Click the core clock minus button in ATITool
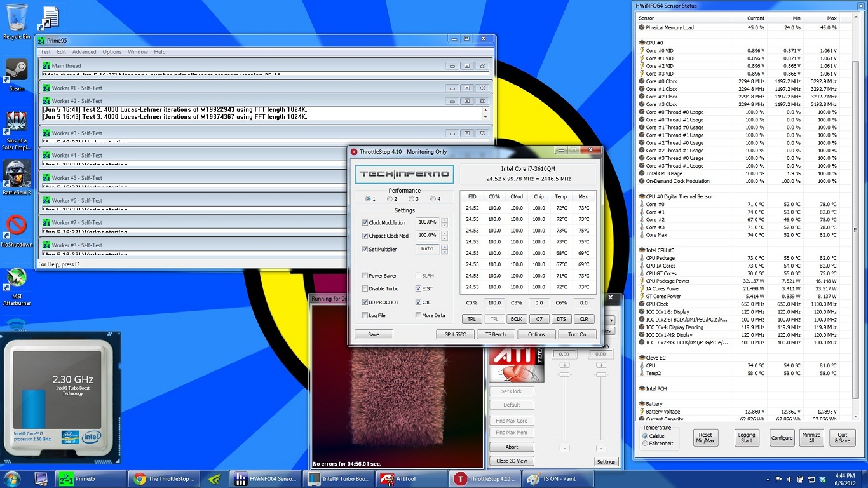 coord(564,448)
